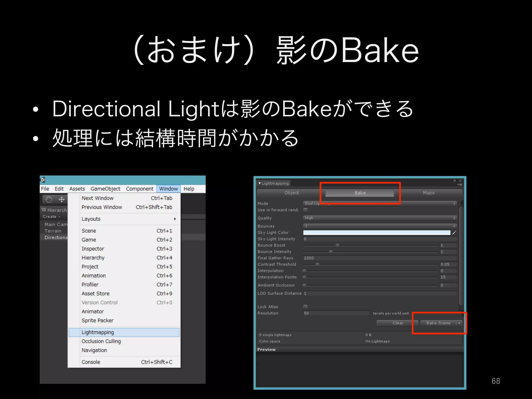Click the Interpolation Points slider
532x399 pixels.
coord(370,277)
